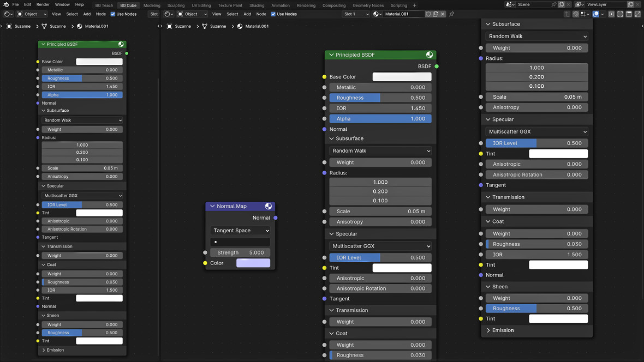Click the Normal output socket of Normal Map
644x362 pixels.
(x=276, y=218)
